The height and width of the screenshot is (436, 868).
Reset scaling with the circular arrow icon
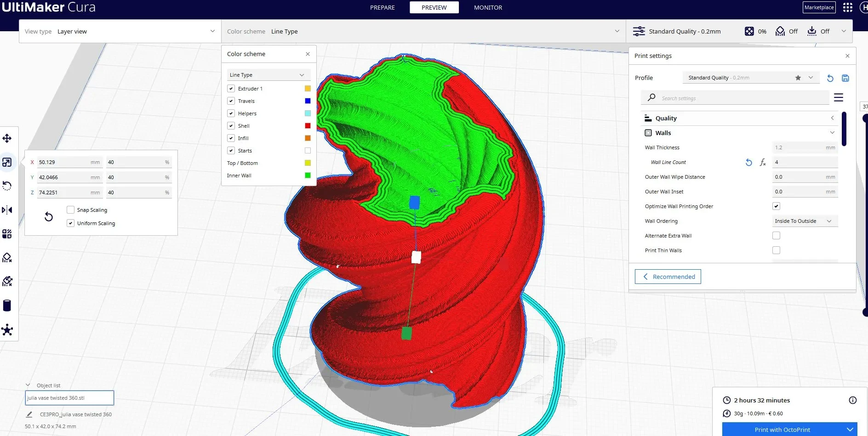pos(49,216)
